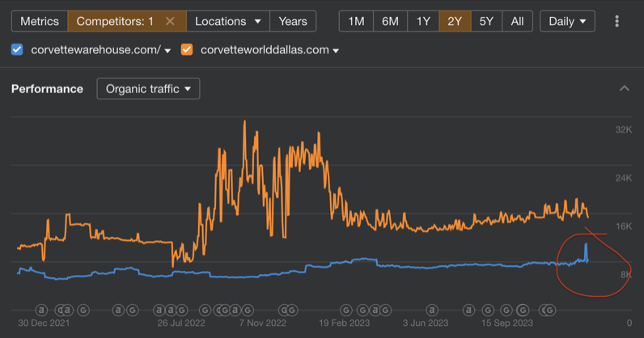Show All time range
Viewport: 644px width, 338px height.
pyautogui.click(x=517, y=21)
